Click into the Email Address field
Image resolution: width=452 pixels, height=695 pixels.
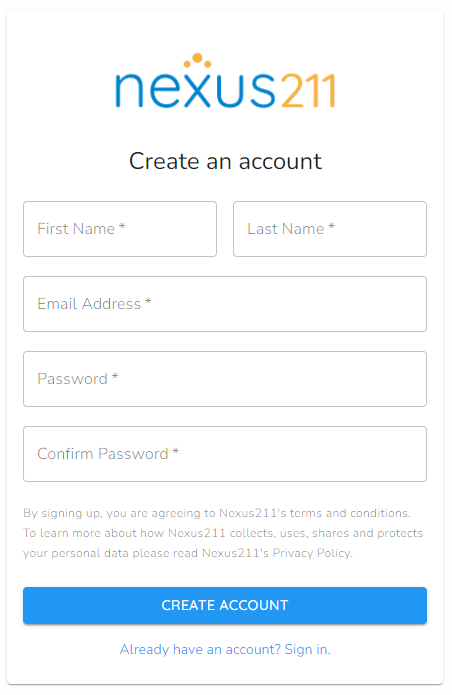pyautogui.click(x=225, y=304)
